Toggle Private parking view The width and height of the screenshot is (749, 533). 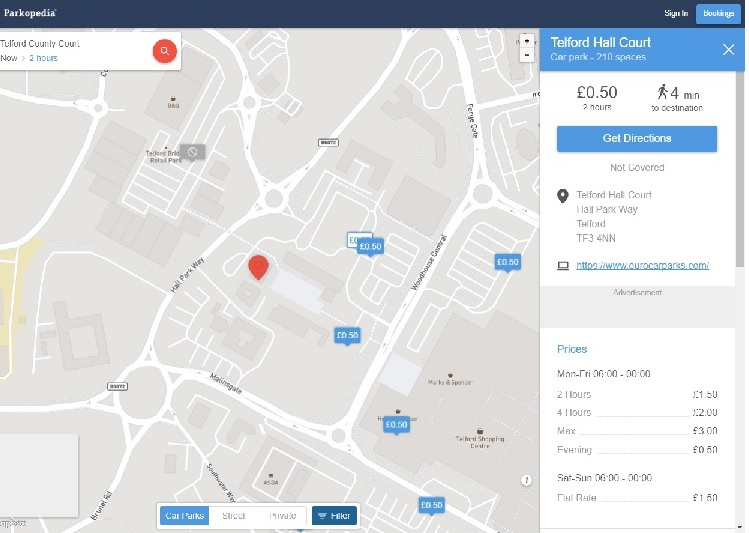(x=283, y=516)
